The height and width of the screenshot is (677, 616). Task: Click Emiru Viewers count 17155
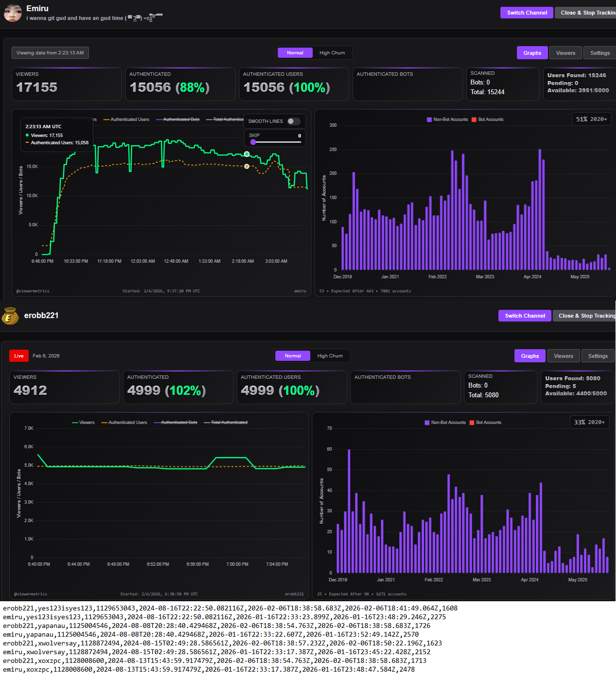pos(37,87)
